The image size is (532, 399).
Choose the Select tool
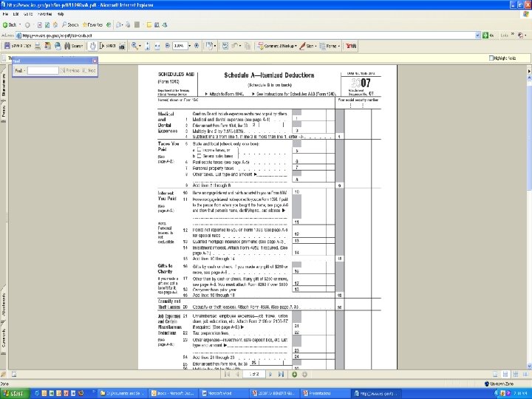(107, 46)
